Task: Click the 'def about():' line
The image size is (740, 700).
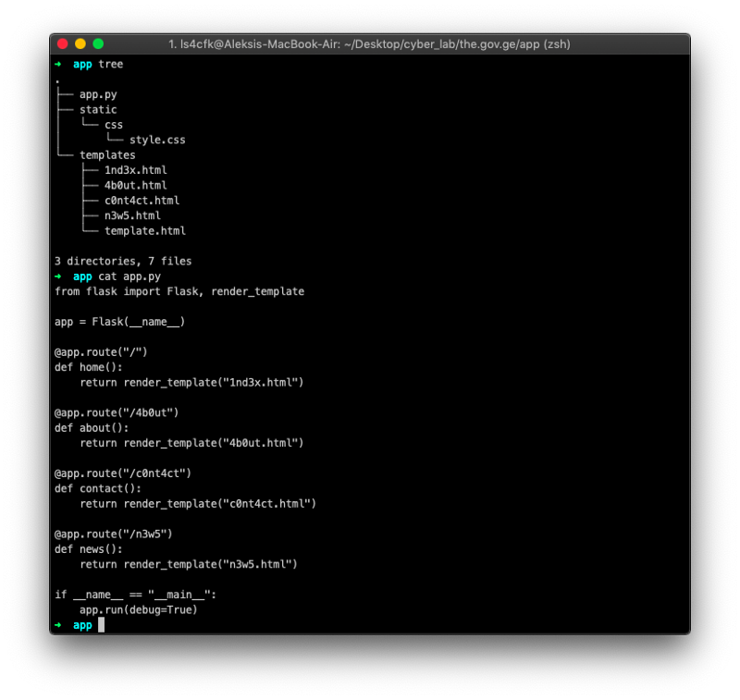Action: (92, 428)
